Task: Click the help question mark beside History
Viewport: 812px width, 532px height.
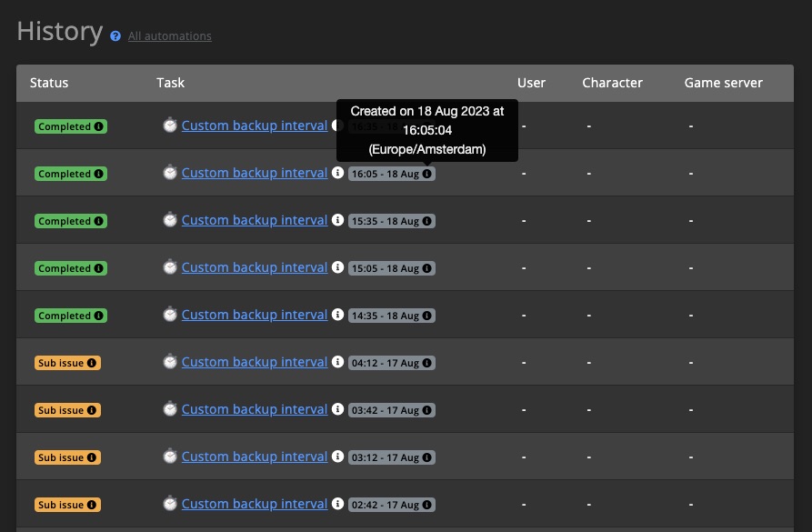Action: point(115,36)
